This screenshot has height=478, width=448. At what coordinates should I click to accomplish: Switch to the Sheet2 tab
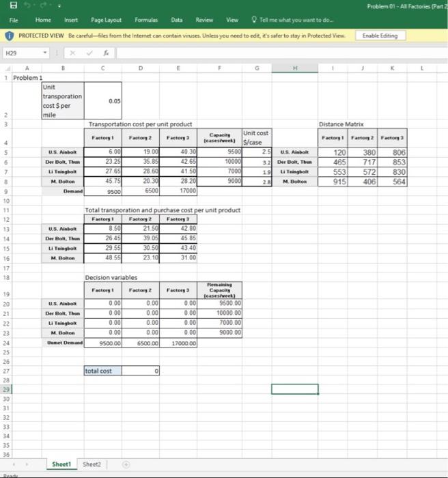tap(92, 464)
